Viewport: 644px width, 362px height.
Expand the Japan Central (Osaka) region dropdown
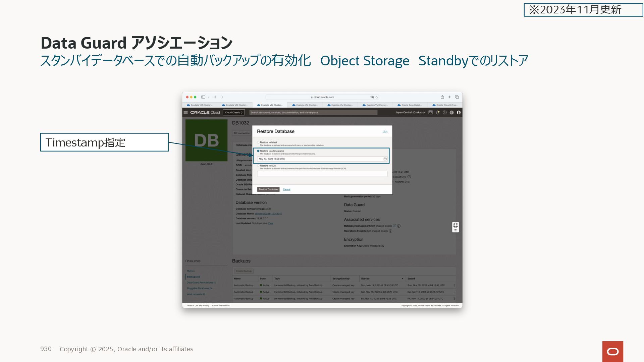[x=410, y=113]
